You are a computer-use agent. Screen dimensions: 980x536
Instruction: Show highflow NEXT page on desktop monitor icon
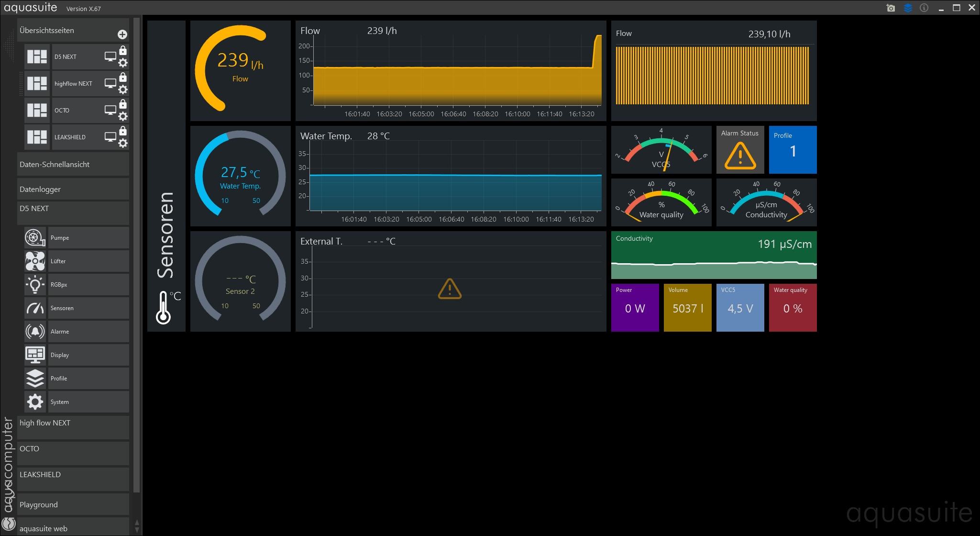point(110,84)
